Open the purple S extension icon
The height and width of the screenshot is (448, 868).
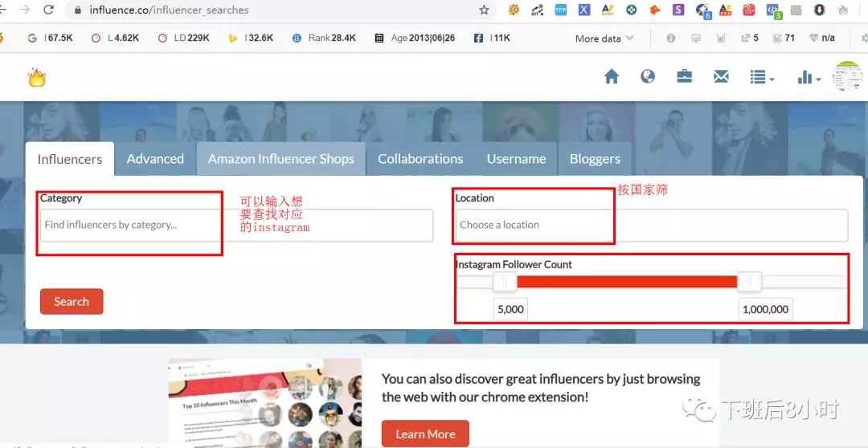tap(678, 10)
